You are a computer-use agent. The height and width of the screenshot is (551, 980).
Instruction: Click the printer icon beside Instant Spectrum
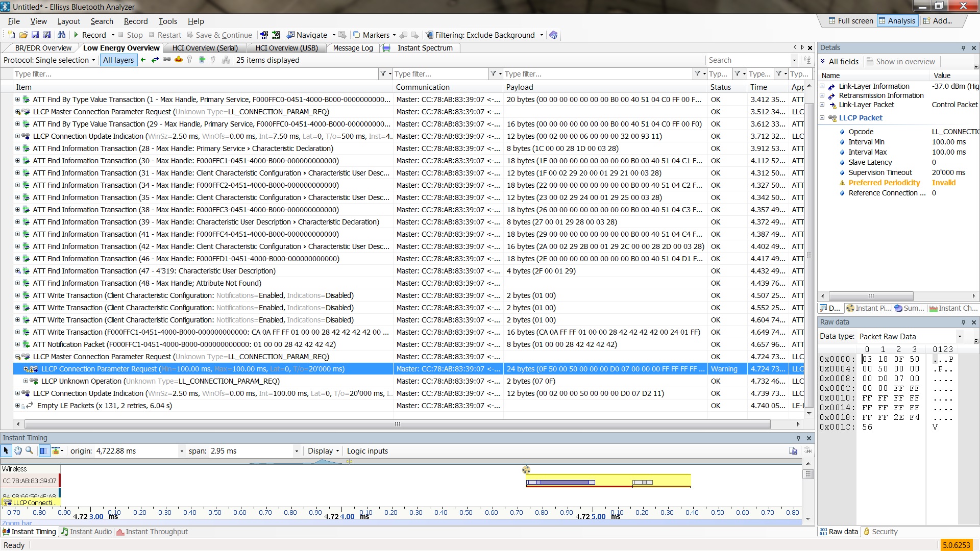386,48
